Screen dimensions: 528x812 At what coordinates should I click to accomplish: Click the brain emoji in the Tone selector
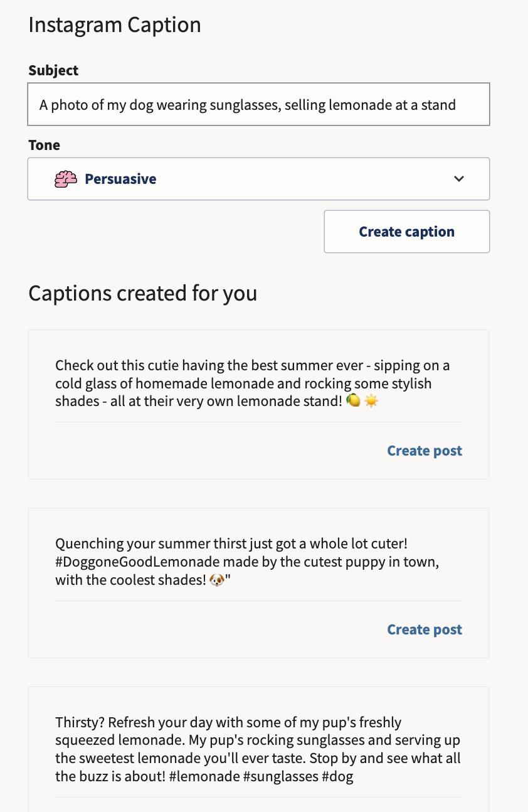pos(65,179)
